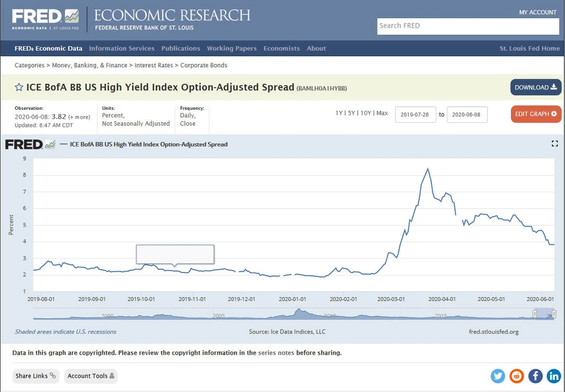Toggle fullscreen chart view icon

point(555,144)
